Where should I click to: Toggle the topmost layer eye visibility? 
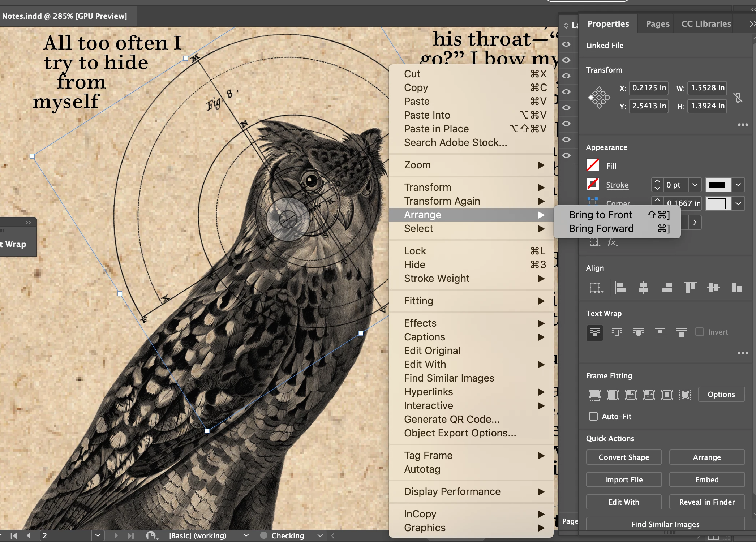click(x=566, y=44)
